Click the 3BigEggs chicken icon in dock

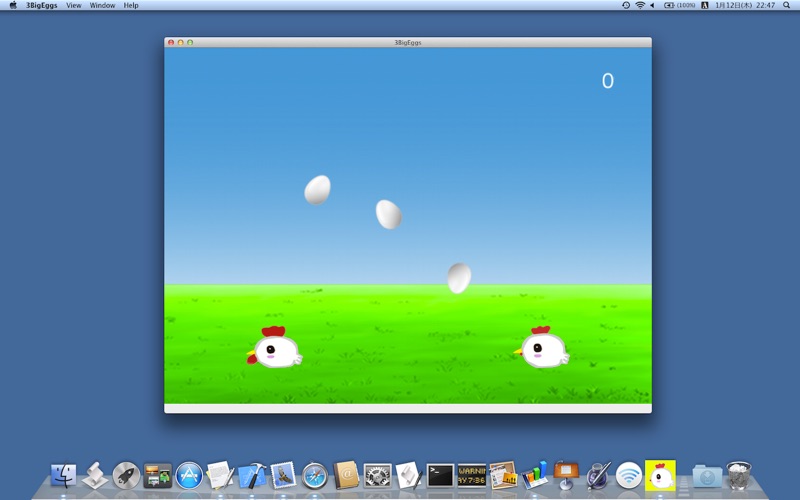660,475
